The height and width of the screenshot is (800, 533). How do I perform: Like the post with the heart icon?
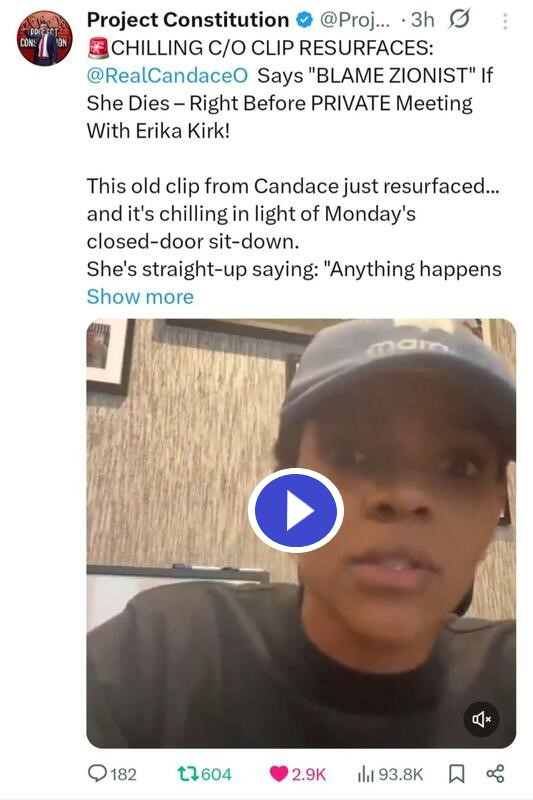278,774
